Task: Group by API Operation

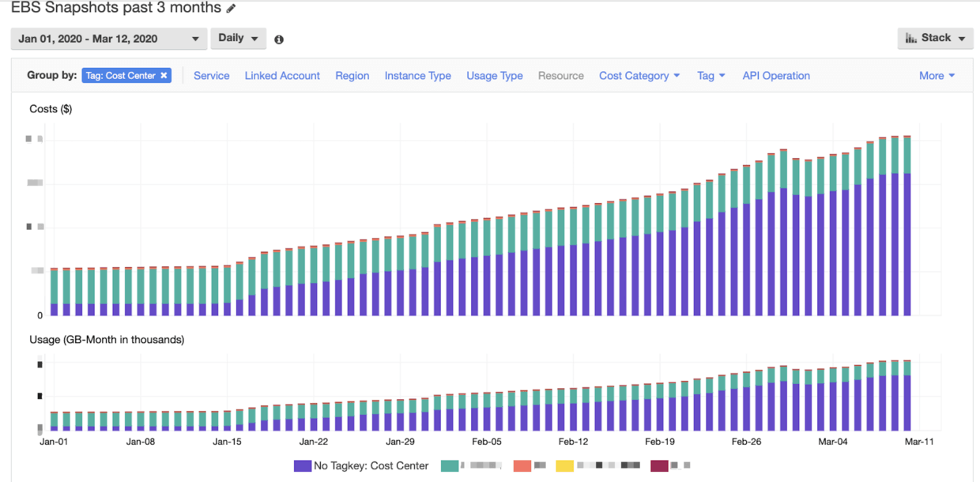Action: tap(776, 76)
